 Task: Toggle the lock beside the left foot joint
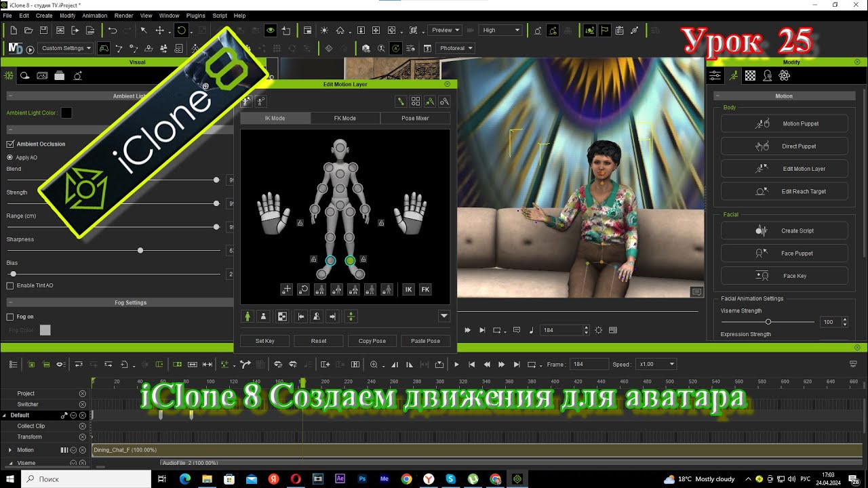pyautogui.click(x=313, y=259)
